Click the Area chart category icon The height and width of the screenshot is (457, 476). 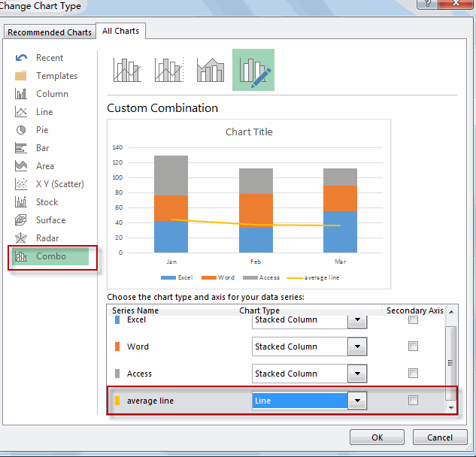pyautogui.click(x=21, y=166)
